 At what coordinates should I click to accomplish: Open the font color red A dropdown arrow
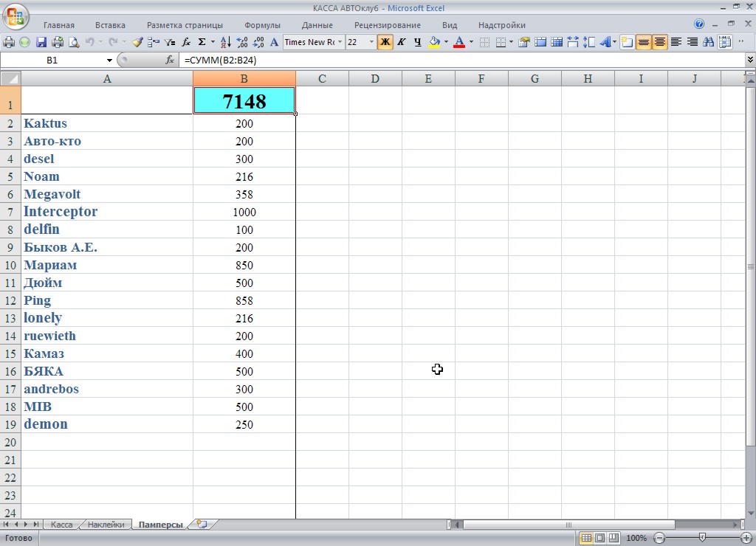pyautogui.click(x=471, y=42)
